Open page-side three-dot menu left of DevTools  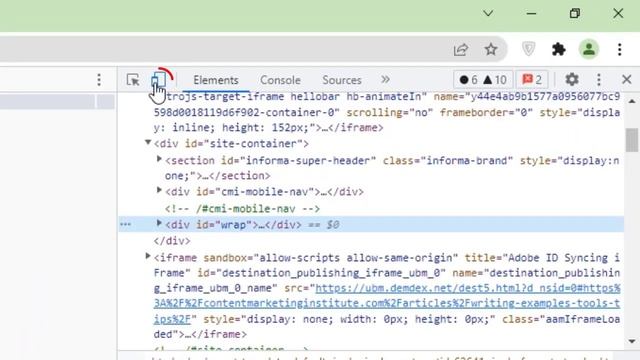coord(99,80)
